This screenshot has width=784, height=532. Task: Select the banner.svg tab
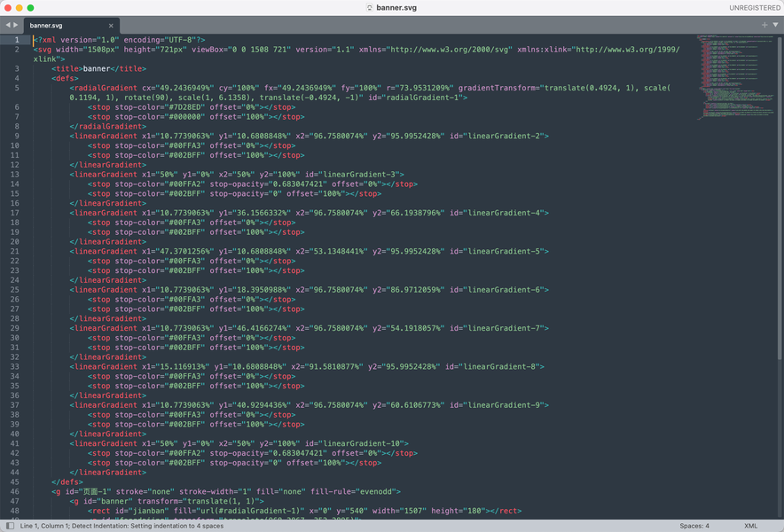pyautogui.click(x=72, y=25)
